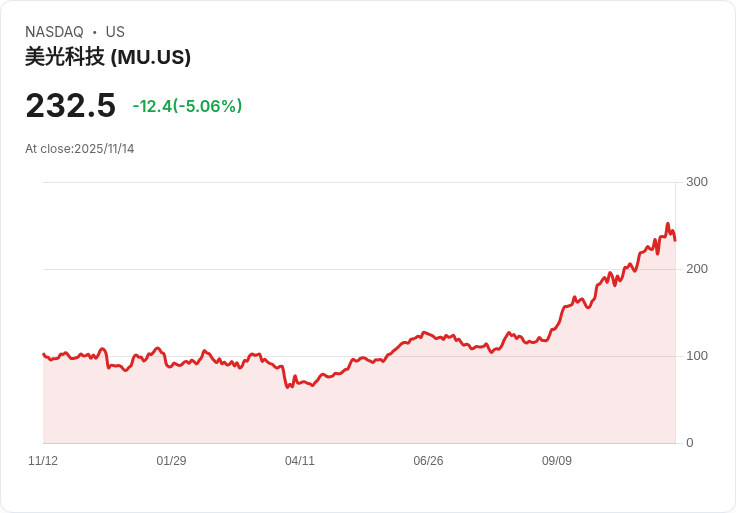Image resolution: width=736 pixels, height=513 pixels.
Task: Select the NASDAQ exchange label
Action: (54, 32)
